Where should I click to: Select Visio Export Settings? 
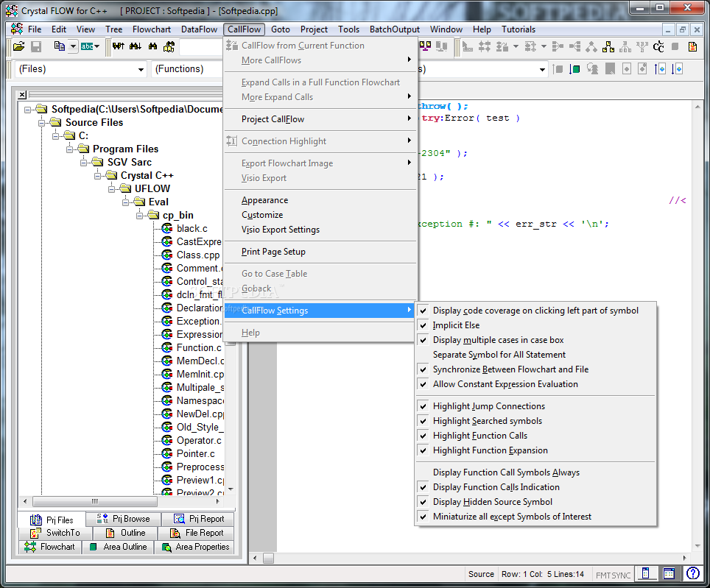[x=320, y=230]
